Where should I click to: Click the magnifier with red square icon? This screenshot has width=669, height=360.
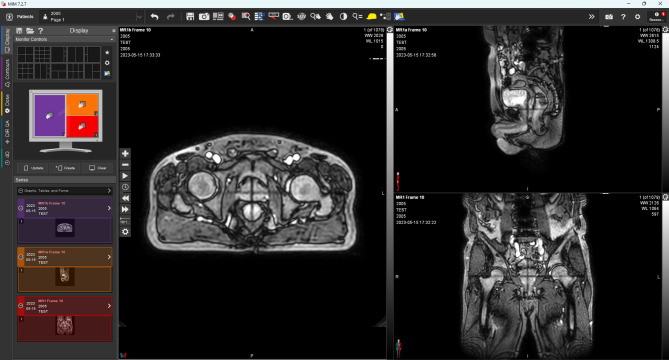[246, 17]
